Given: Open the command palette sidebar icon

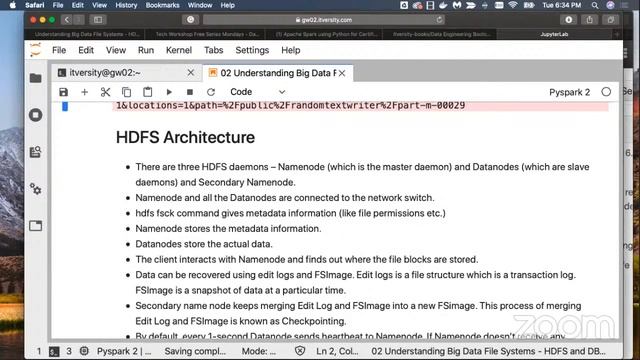Looking at the screenshot, I should point(36,152).
